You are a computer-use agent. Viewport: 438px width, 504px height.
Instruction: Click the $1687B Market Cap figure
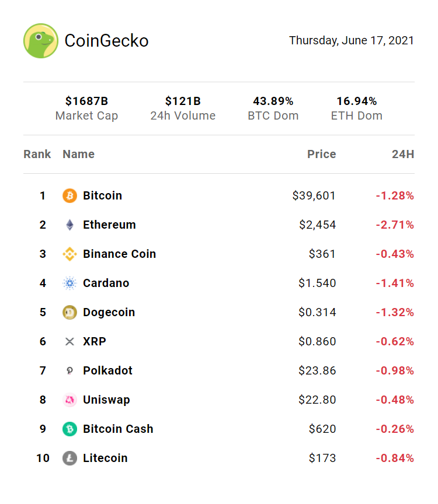(86, 101)
